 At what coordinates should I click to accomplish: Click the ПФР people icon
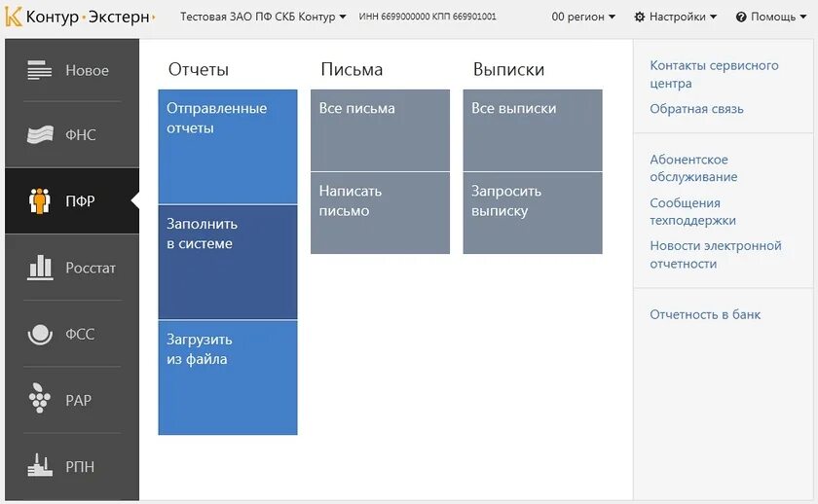coord(40,201)
